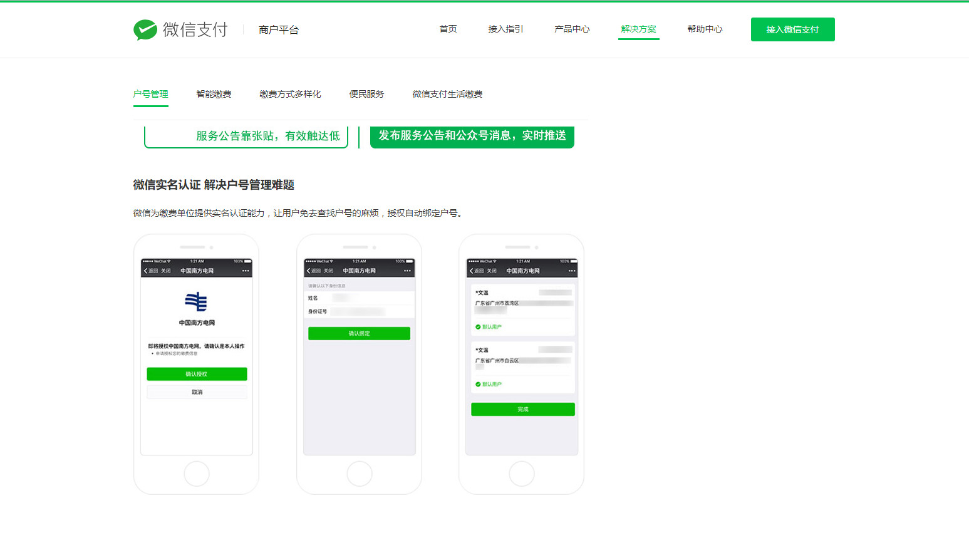Click the green 完成 button in the phone

click(523, 409)
